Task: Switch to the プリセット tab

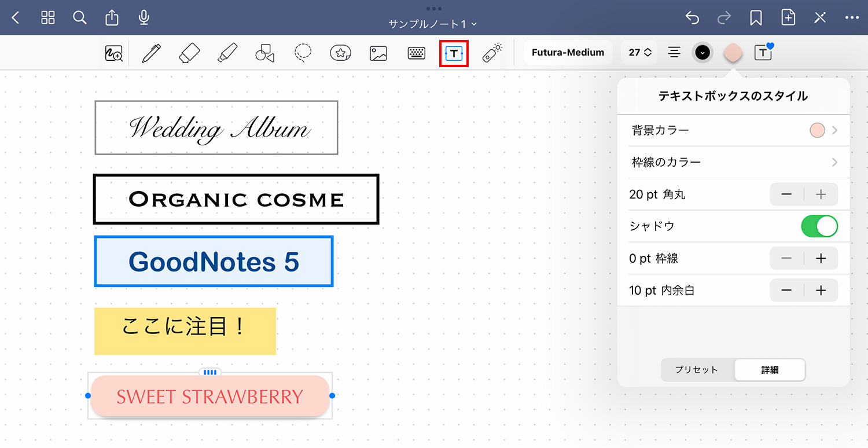Action: pyautogui.click(x=697, y=370)
